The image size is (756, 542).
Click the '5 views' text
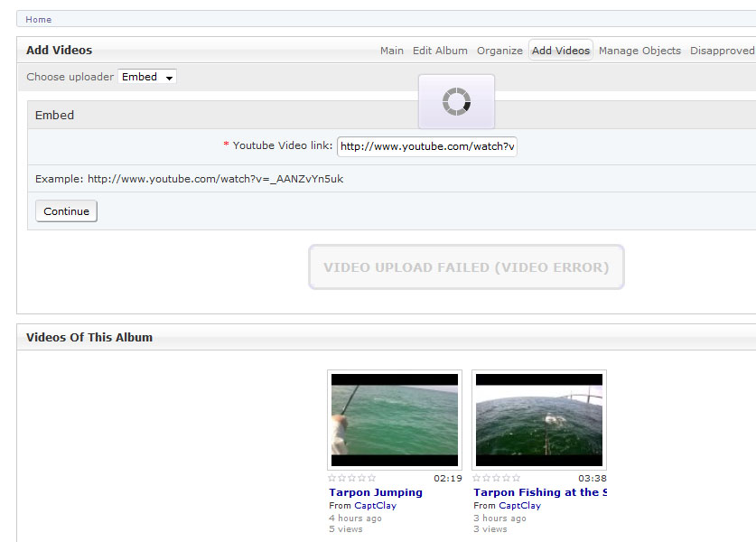(346, 529)
